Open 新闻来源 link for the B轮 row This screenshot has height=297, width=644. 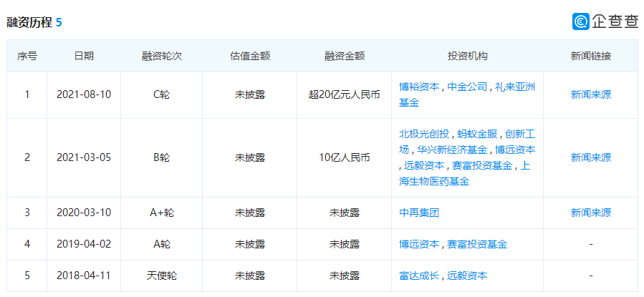click(590, 157)
